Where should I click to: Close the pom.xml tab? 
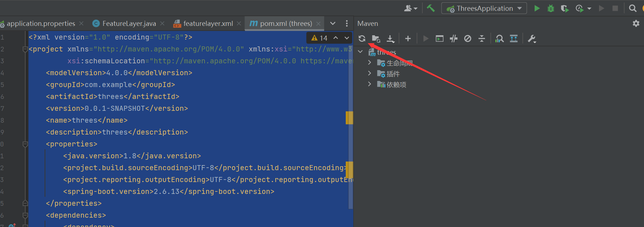318,23
